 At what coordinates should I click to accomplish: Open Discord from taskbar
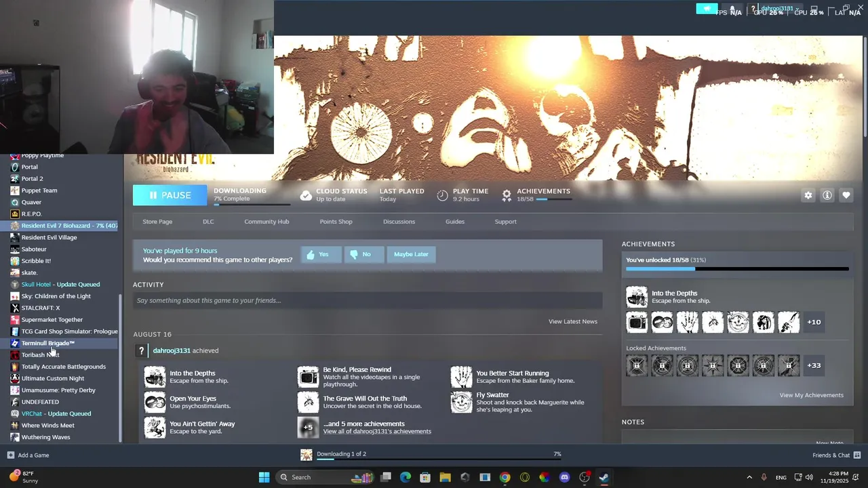point(564,477)
